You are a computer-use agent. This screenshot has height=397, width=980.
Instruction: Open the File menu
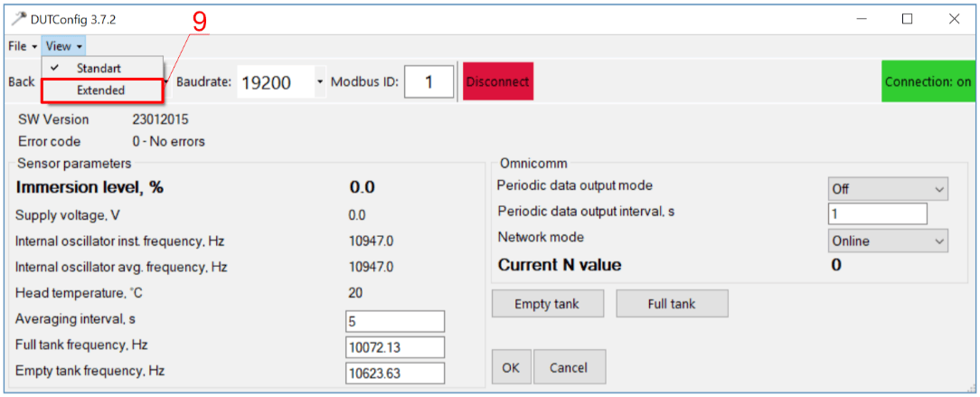click(22, 46)
